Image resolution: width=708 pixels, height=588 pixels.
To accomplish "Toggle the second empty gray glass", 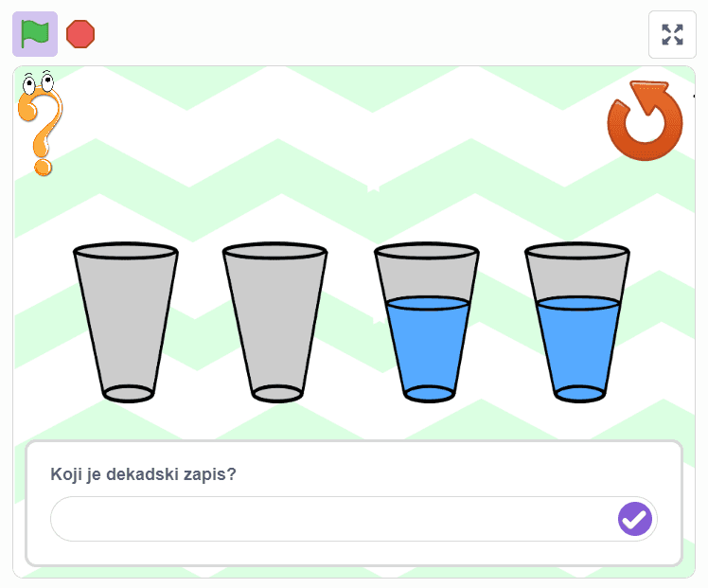I will click(x=275, y=323).
